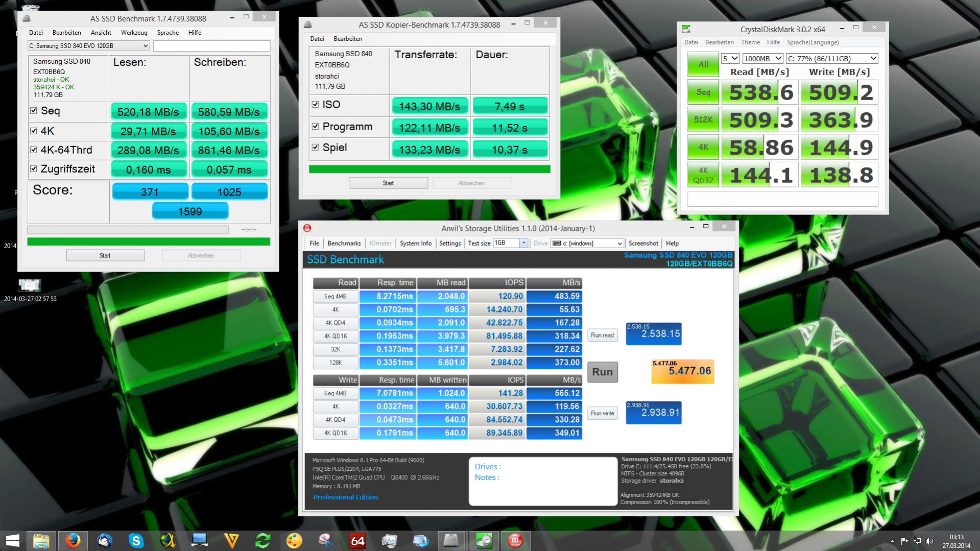Viewport: 980px width, 551px height.
Task: Open the CrystalDiskMark test count dropdown
Action: click(x=730, y=59)
